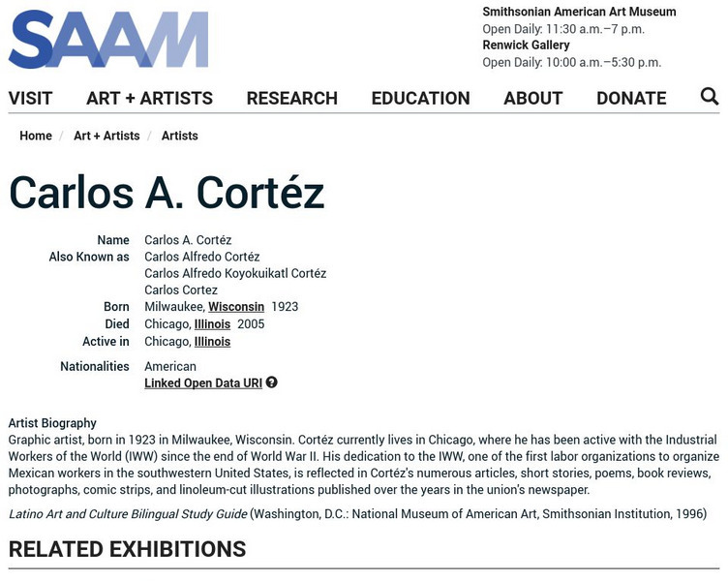Follow the Wisconsin birthplace link

click(236, 307)
